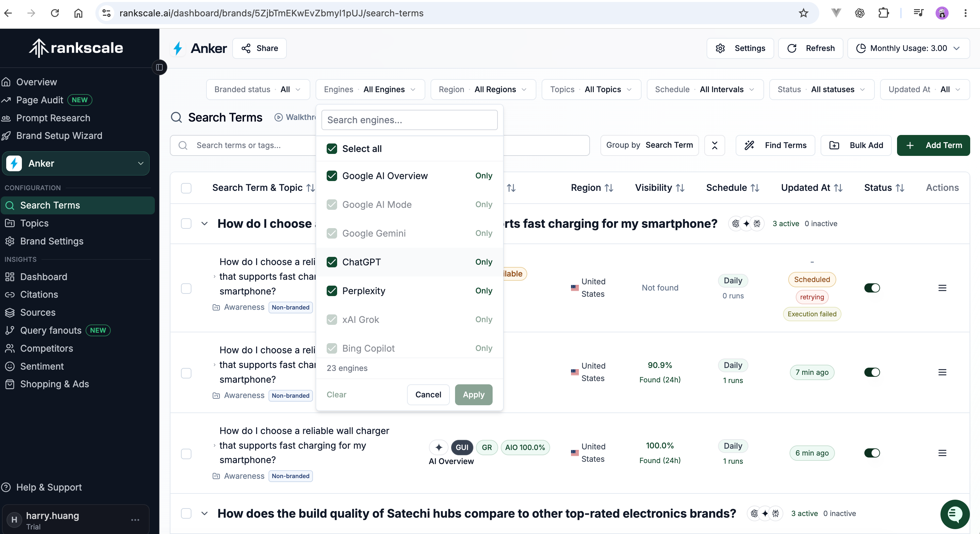The height and width of the screenshot is (534, 980).
Task: Open the browser extensions puzzle icon
Action: [x=883, y=13]
